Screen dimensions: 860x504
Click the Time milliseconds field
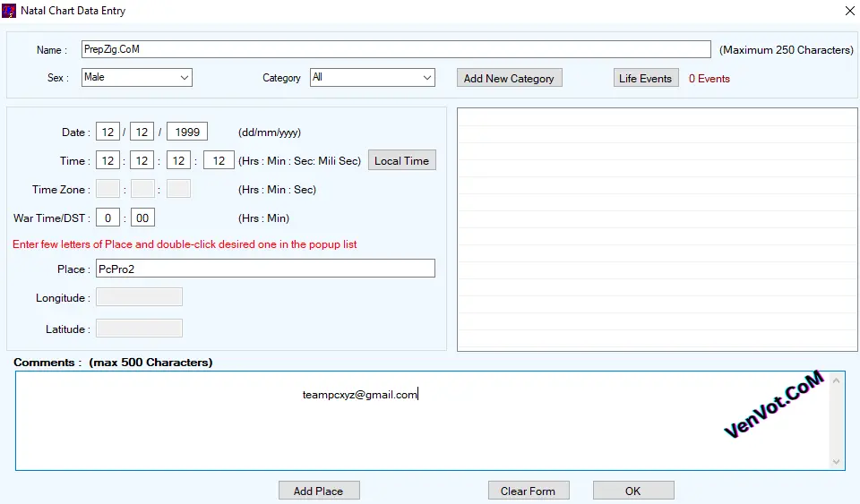pyautogui.click(x=219, y=160)
